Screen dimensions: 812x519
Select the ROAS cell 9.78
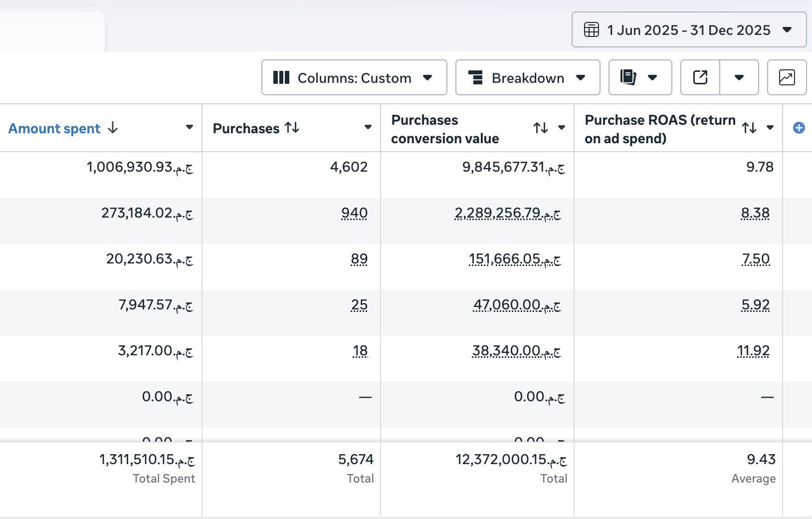pos(760,167)
